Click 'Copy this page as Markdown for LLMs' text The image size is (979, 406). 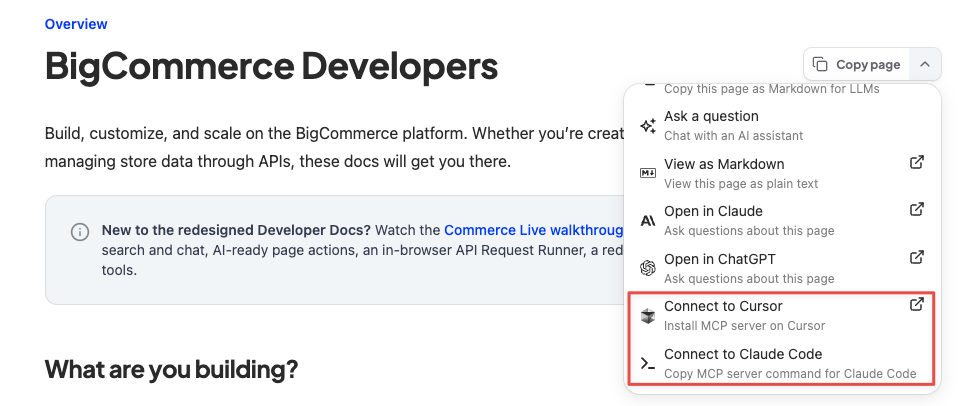[772, 89]
